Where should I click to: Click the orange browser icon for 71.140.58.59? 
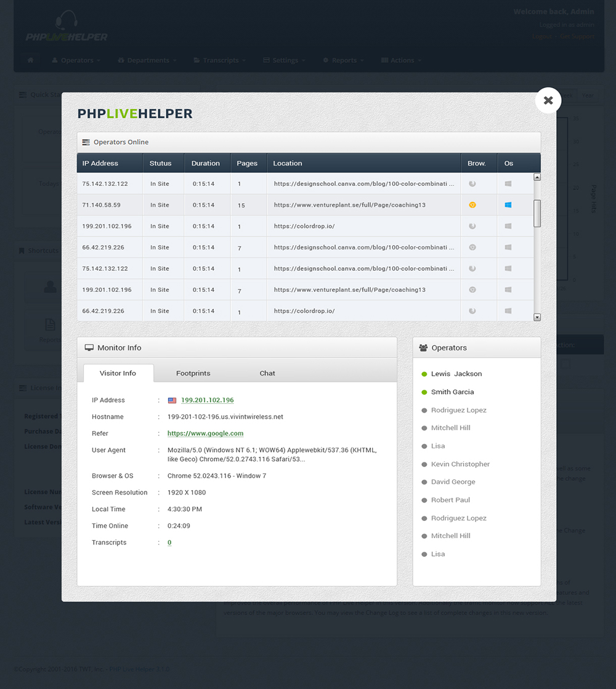click(x=472, y=204)
